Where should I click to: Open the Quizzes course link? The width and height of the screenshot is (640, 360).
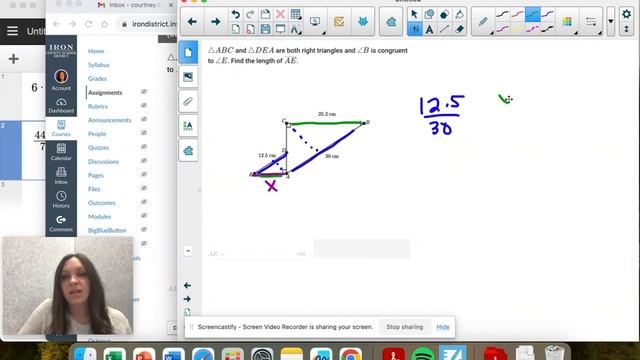(98, 148)
